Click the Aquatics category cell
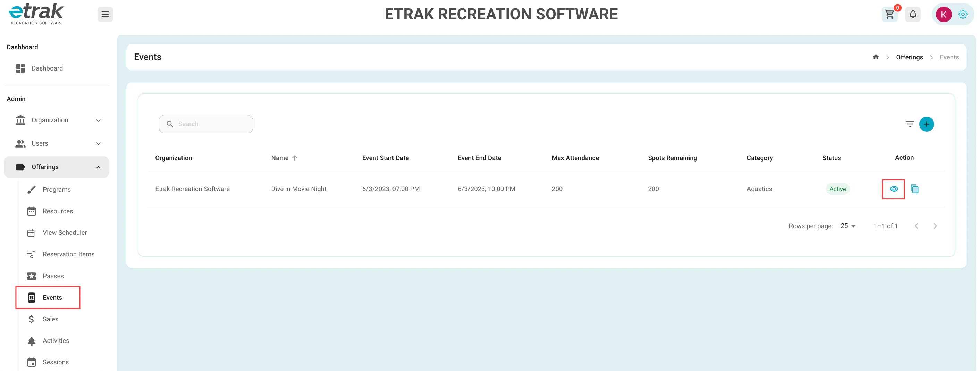The width and height of the screenshot is (980, 371). [759, 189]
